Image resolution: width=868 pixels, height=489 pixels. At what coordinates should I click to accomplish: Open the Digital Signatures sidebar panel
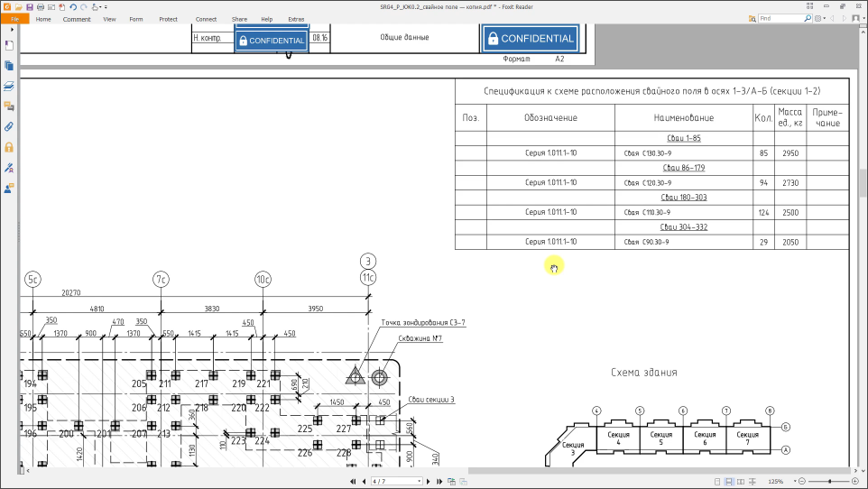pyautogui.click(x=9, y=168)
